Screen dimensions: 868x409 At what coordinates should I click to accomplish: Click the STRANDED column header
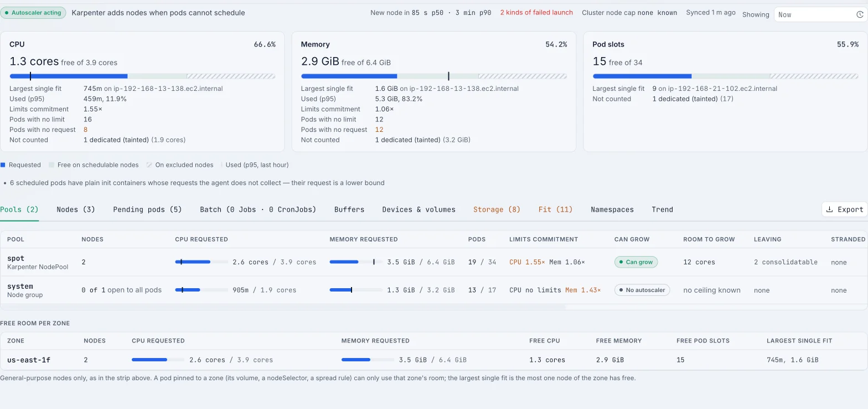click(x=848, y=239)
